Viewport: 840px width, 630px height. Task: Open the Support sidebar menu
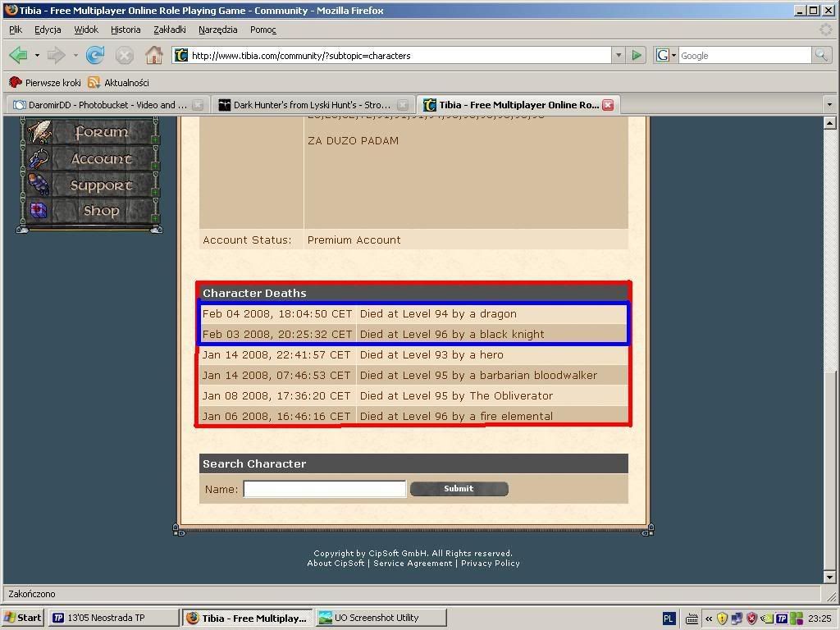(101, 185)
